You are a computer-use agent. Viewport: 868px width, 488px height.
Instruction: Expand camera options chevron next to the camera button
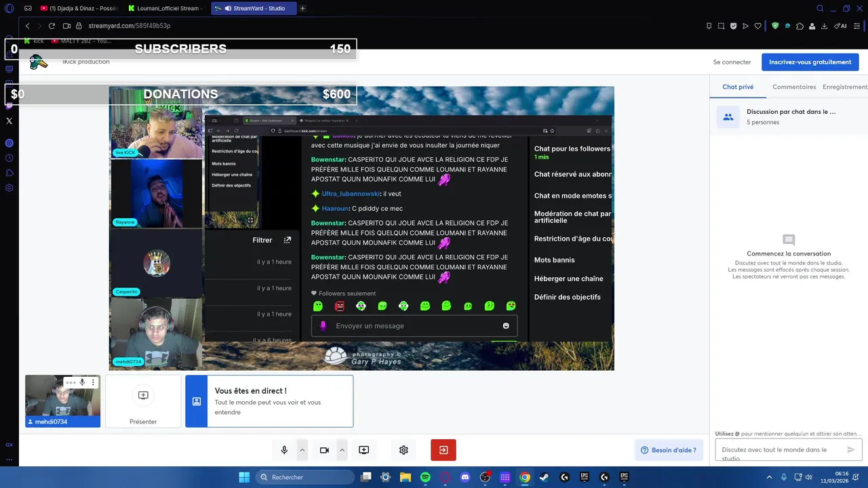[342, 450]
